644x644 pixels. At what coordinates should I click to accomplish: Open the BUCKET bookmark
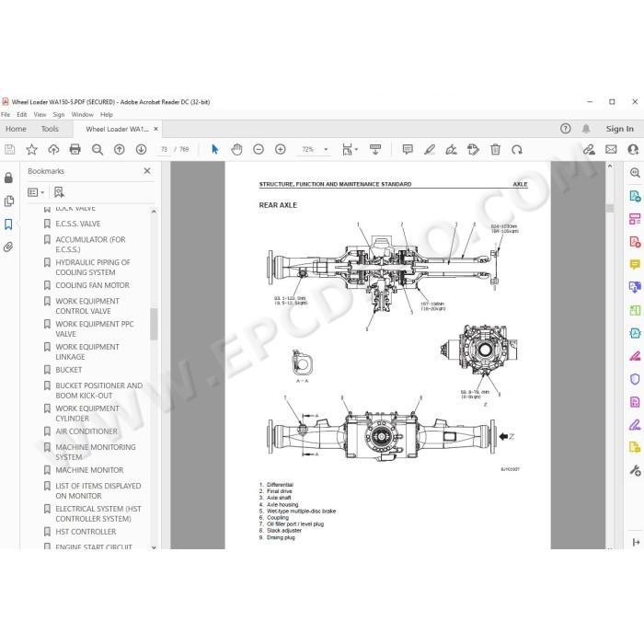69,370
